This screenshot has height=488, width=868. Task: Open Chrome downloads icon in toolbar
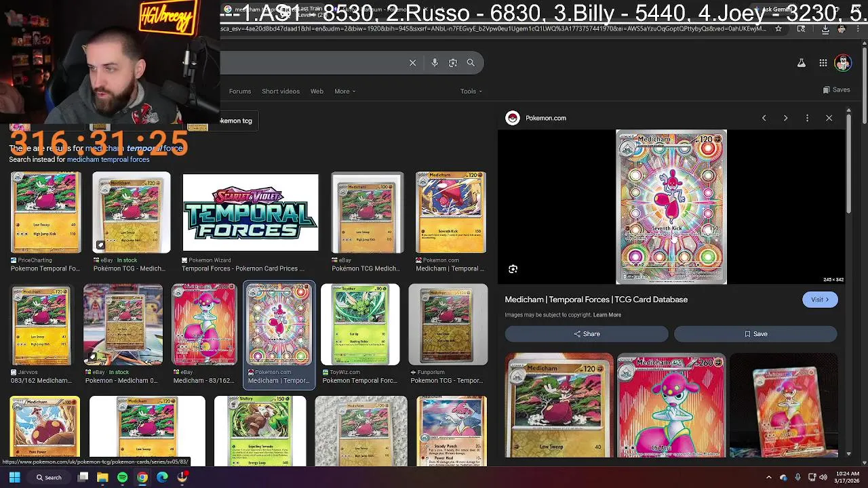(x=825, y=29)
